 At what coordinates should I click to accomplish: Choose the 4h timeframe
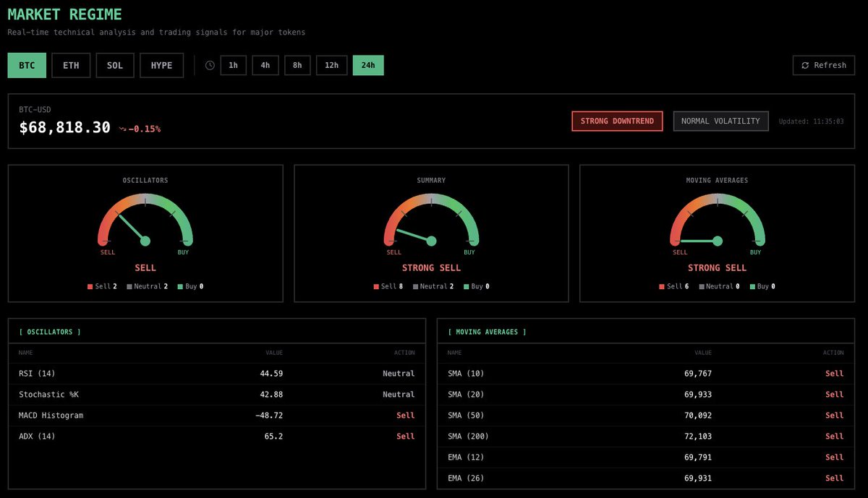[265, 65]
